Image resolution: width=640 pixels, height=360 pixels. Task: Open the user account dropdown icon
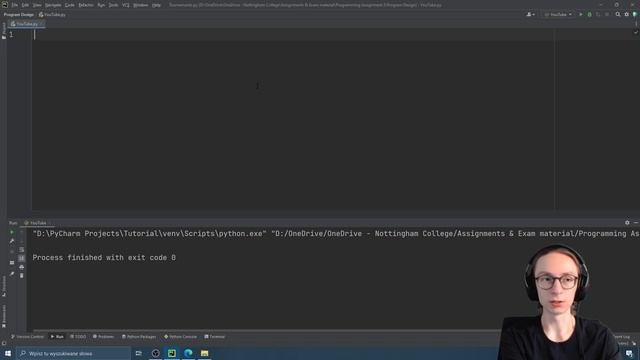click(x=530, y=14)
